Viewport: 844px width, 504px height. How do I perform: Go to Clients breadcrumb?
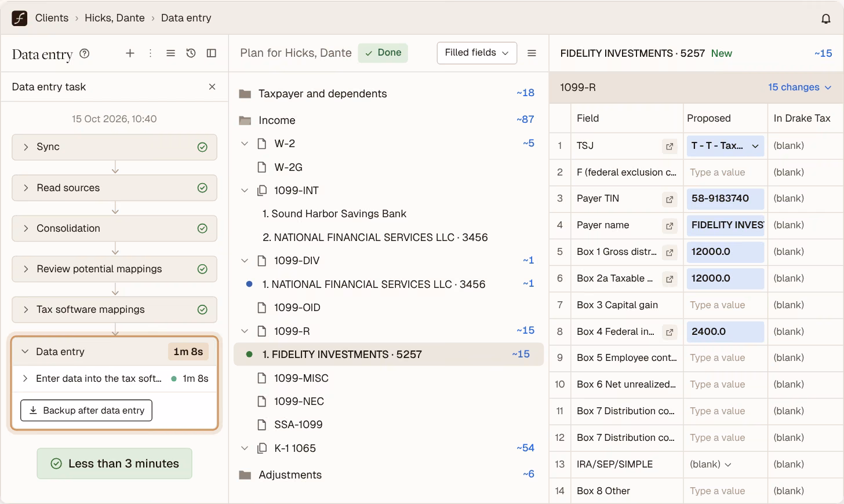point(52,18)
